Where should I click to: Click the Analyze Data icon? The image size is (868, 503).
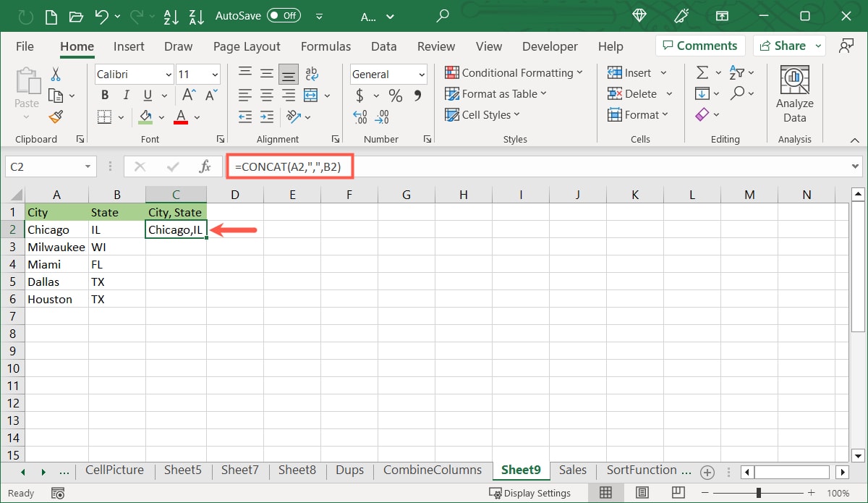pyautogui.click(x=794, y=94)
